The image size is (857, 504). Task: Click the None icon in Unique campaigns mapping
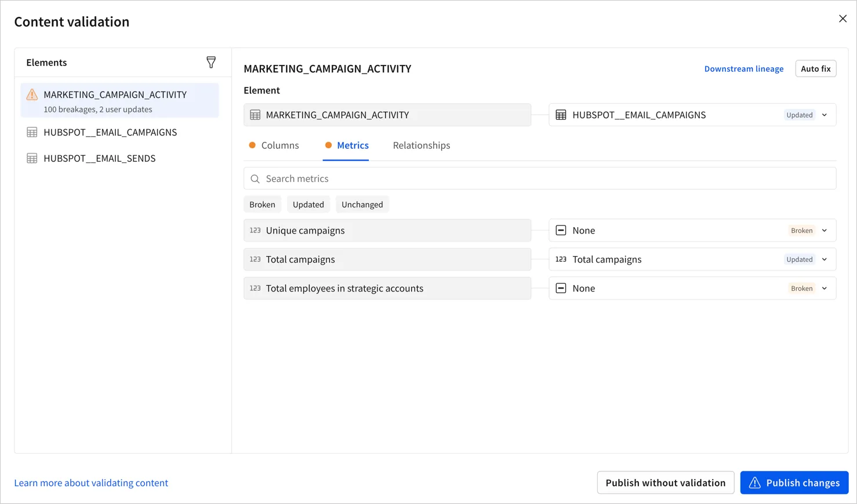click(561, 231)
